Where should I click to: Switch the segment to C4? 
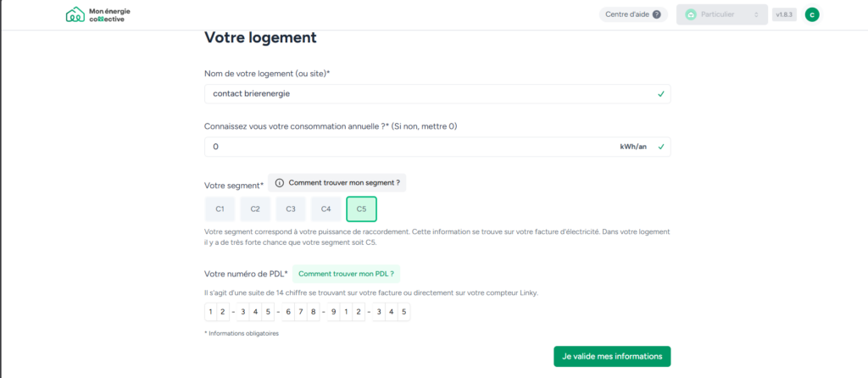(325, 208)
